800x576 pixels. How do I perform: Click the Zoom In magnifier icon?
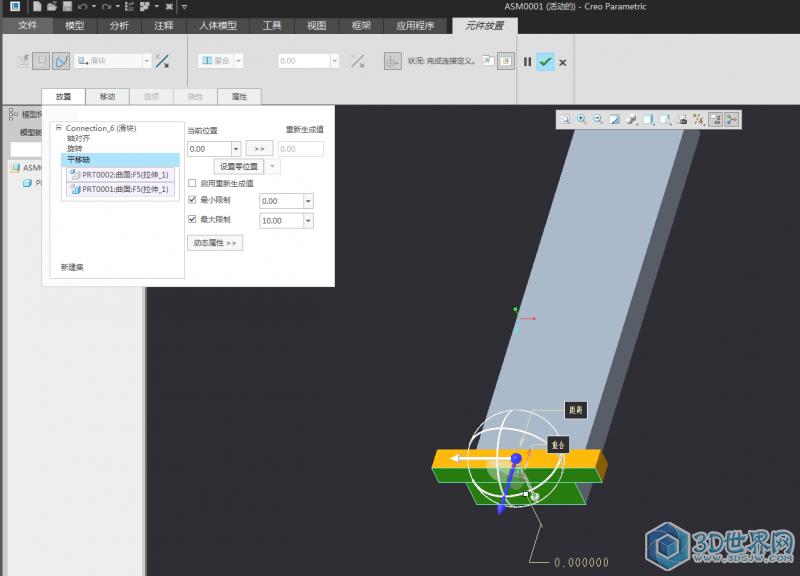coord(582,119)
